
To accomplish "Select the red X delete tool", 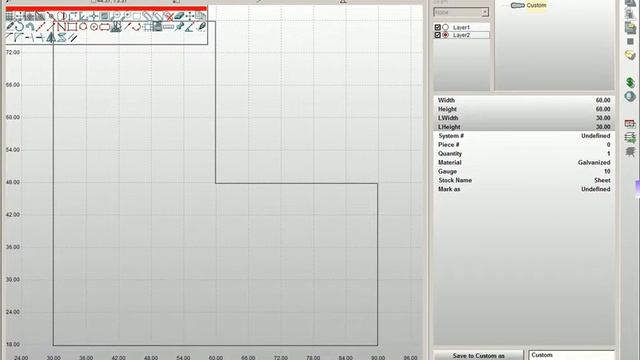I will [x=169, y=17].
